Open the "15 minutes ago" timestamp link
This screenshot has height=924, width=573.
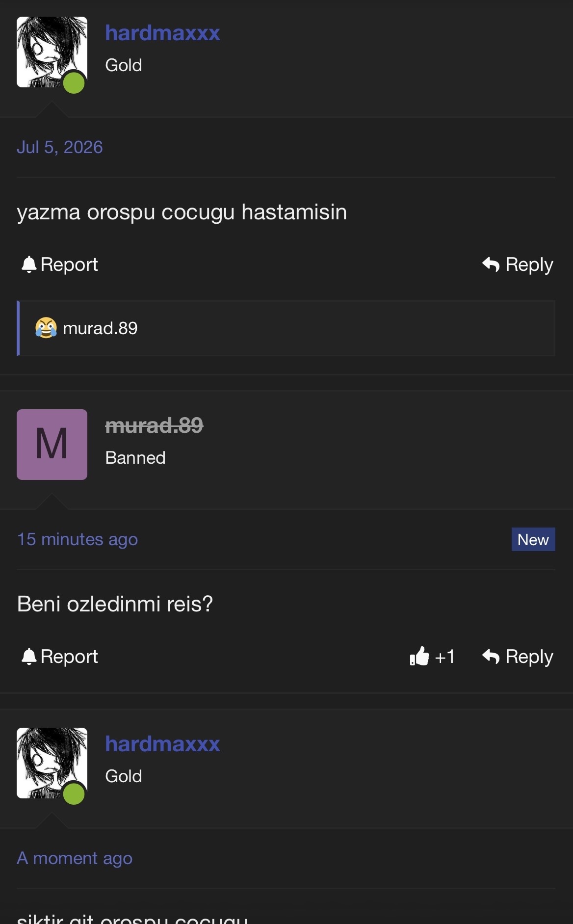[78, 539]
